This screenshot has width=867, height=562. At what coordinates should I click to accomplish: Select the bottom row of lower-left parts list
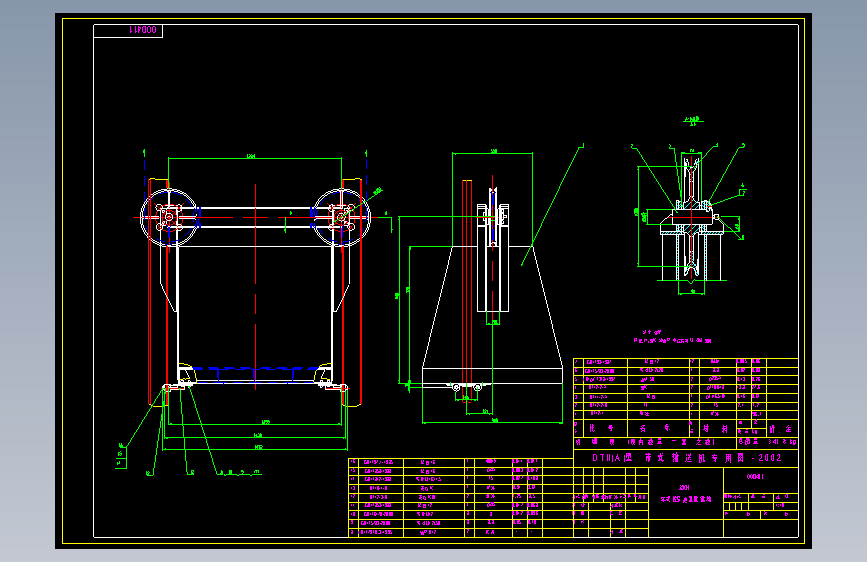click(461, 533)
